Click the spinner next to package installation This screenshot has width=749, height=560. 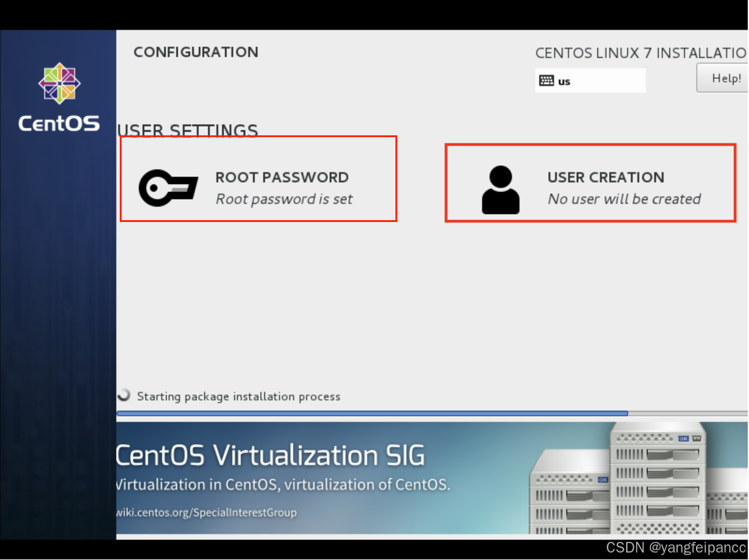[x=125, y=395]
